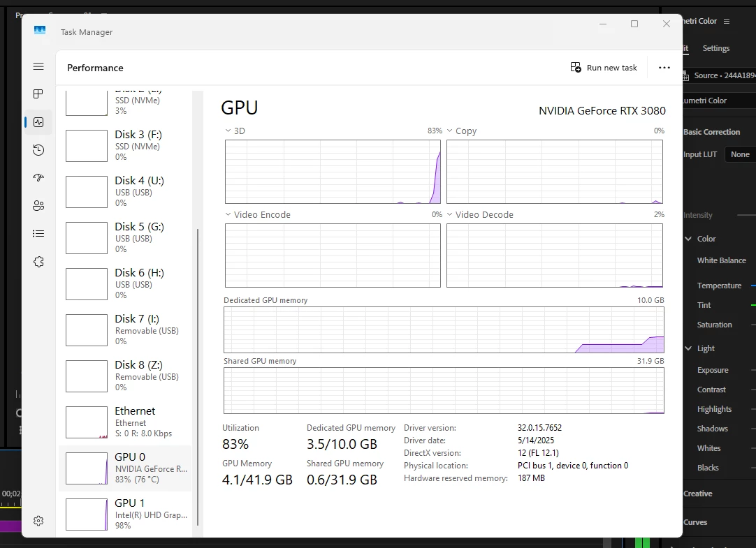Click the Highlights label in Lumetri
Image resolution: width=756 pixels, height=548 pixels.
click(x=714, y=409)
